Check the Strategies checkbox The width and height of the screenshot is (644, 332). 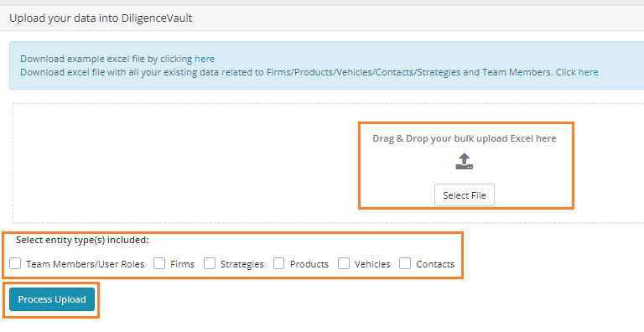tap(210, 263)
